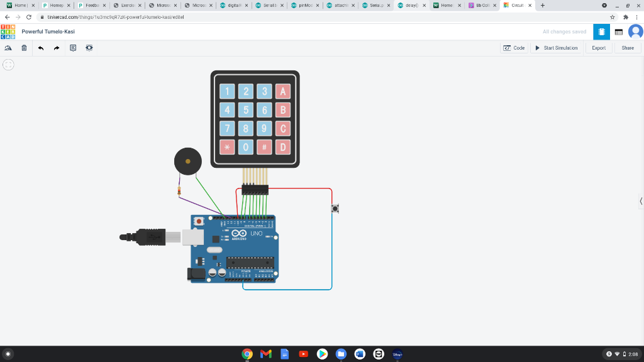This screenshot has width=644, height=362.
Task: Switch to component list view
Action: pos(619,32)
